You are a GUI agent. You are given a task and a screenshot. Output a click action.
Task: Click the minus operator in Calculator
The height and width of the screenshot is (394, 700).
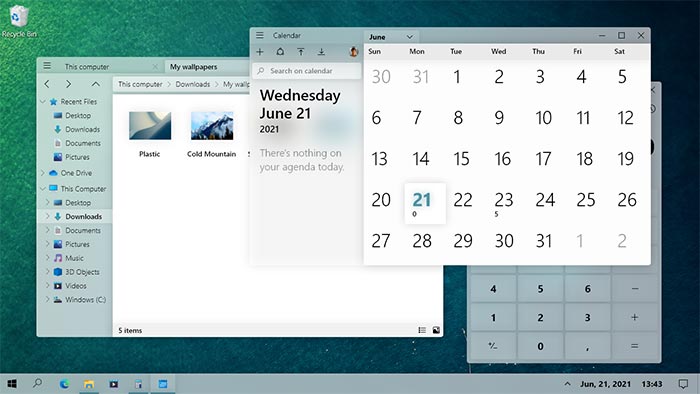[634, 289]
